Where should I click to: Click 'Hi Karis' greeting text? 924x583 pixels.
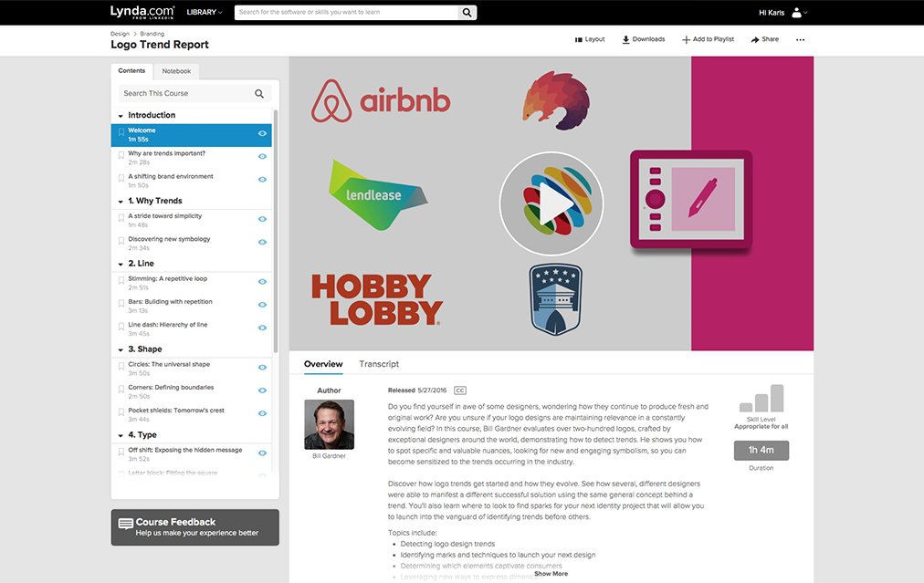point(772,13)
